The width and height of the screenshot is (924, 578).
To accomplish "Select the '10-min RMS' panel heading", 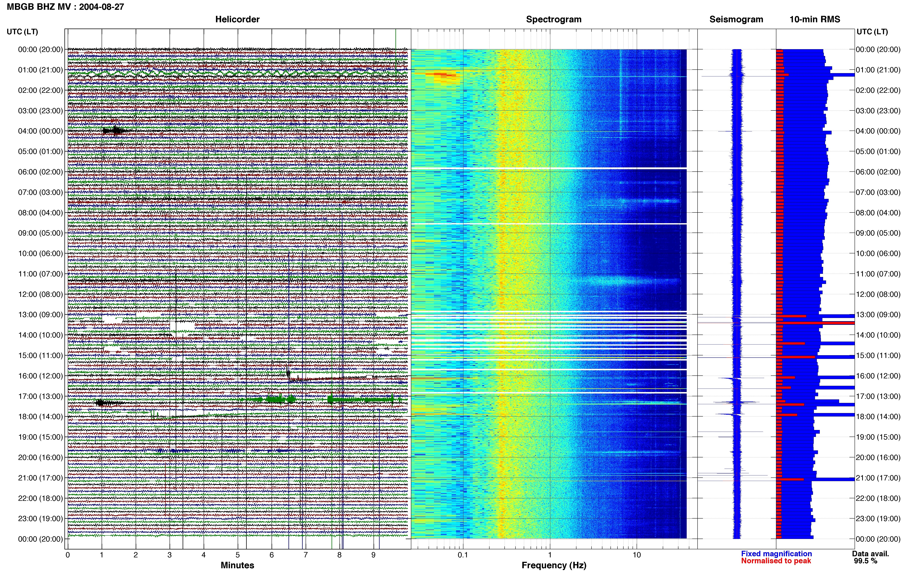I will click(815, 19).
